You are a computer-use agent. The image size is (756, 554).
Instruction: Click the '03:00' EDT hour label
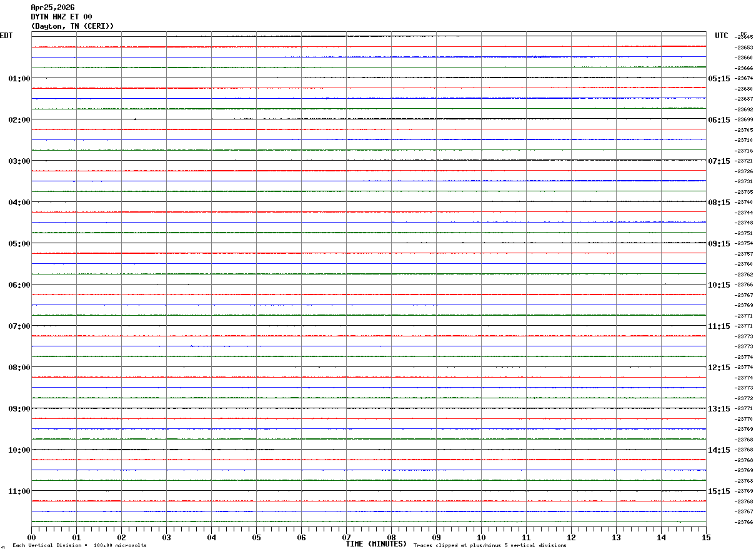click(x=19, y=161)
